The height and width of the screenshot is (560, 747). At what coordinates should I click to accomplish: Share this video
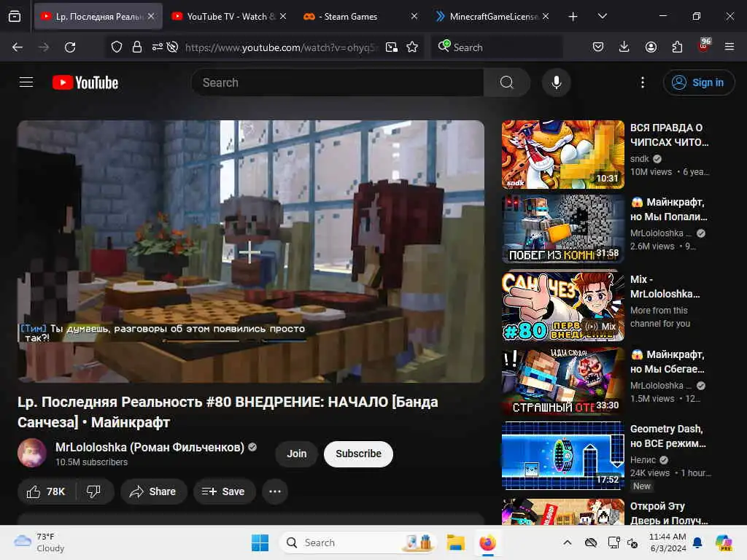[153, 491]
